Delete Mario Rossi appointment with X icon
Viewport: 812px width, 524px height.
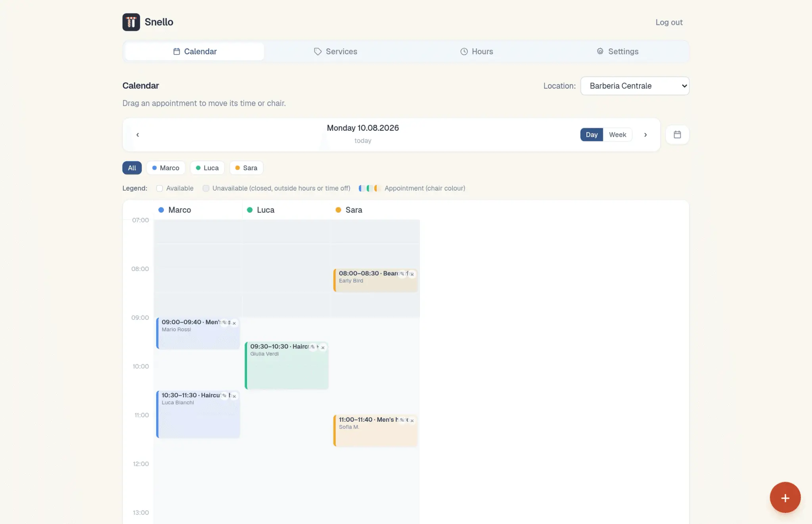234,323
